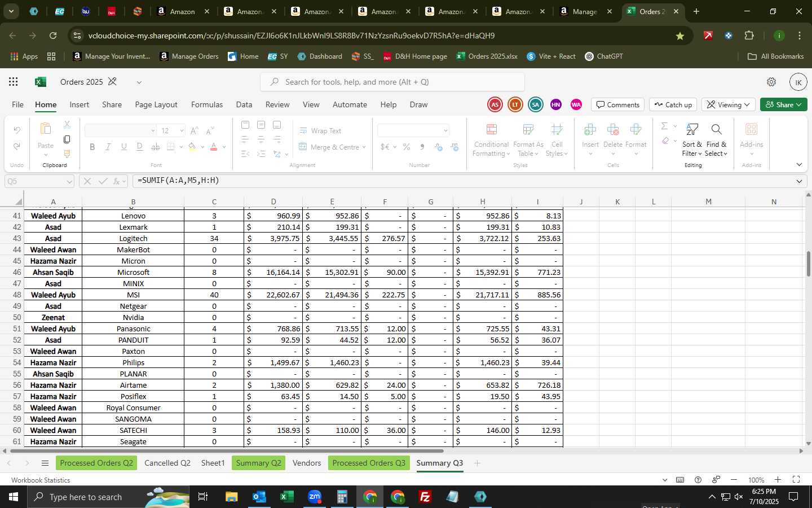Toggle Italic formatting
Image resolution: width=812 pixels, height=508 pixels.
[x=108, y=147]
